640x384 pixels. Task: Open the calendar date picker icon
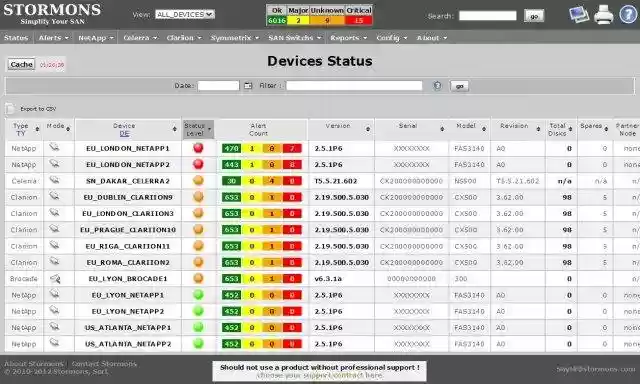248,86
